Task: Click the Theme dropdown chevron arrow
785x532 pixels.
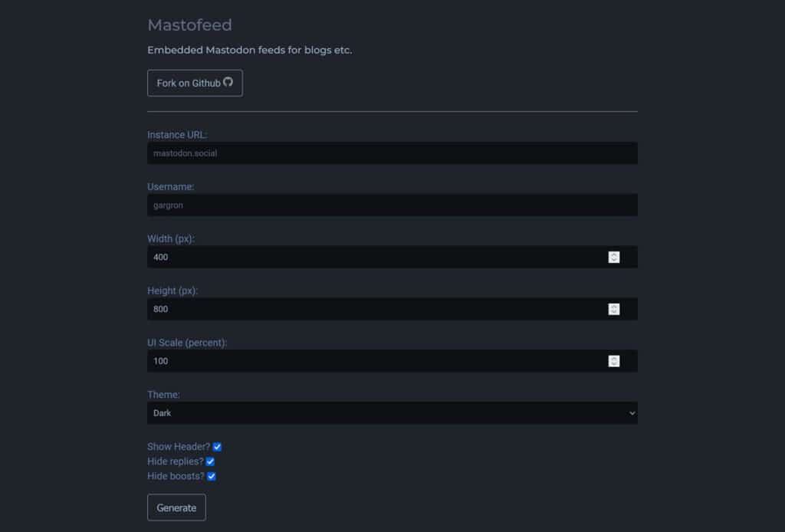Action: click(632, 412)
